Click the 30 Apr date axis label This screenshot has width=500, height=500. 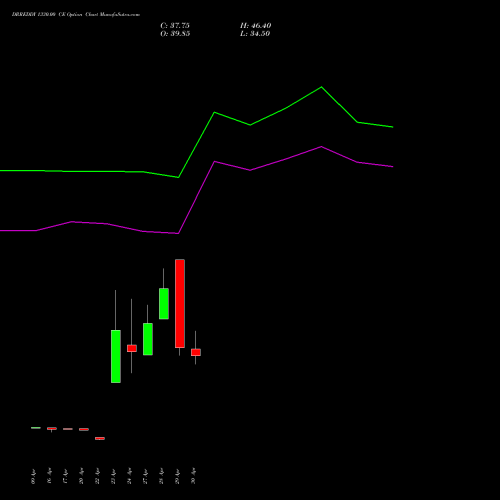pos(193,476)
